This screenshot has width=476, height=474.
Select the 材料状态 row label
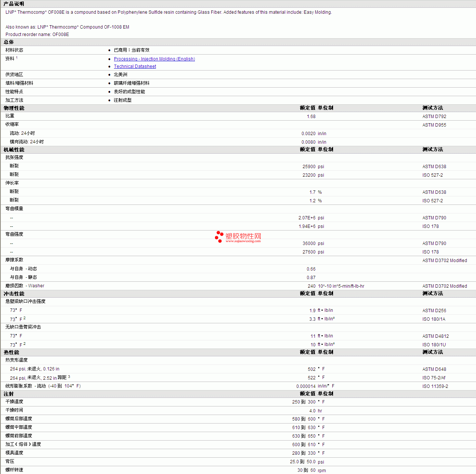14,50
